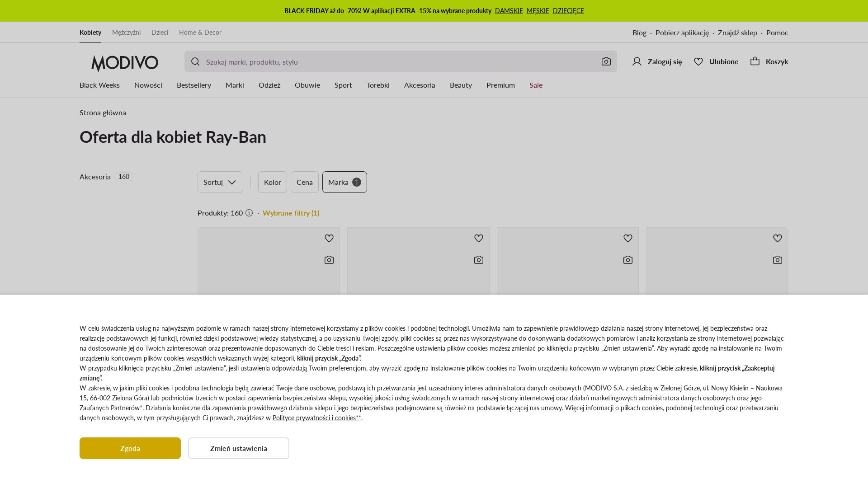Switch to Dzieci tab
This screenshot has width=868, height=488.
pyautogui.click(x=160, y=33)
